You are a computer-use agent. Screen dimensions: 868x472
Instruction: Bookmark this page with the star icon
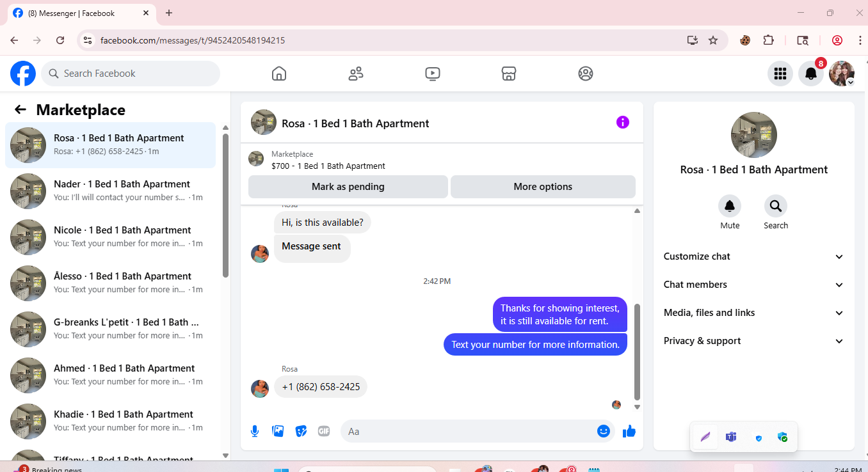713,40
